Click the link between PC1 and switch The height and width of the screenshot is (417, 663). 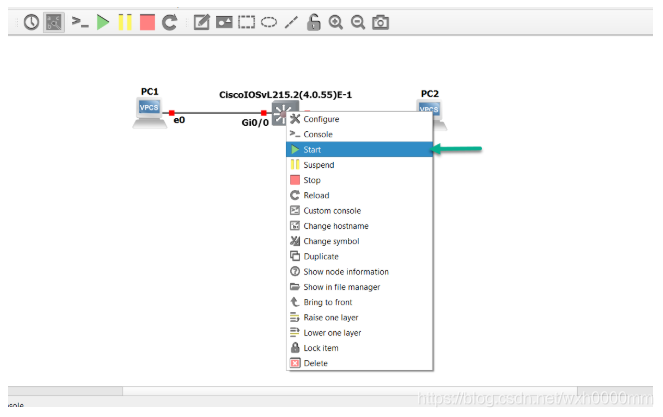click(x=217, y=113)
